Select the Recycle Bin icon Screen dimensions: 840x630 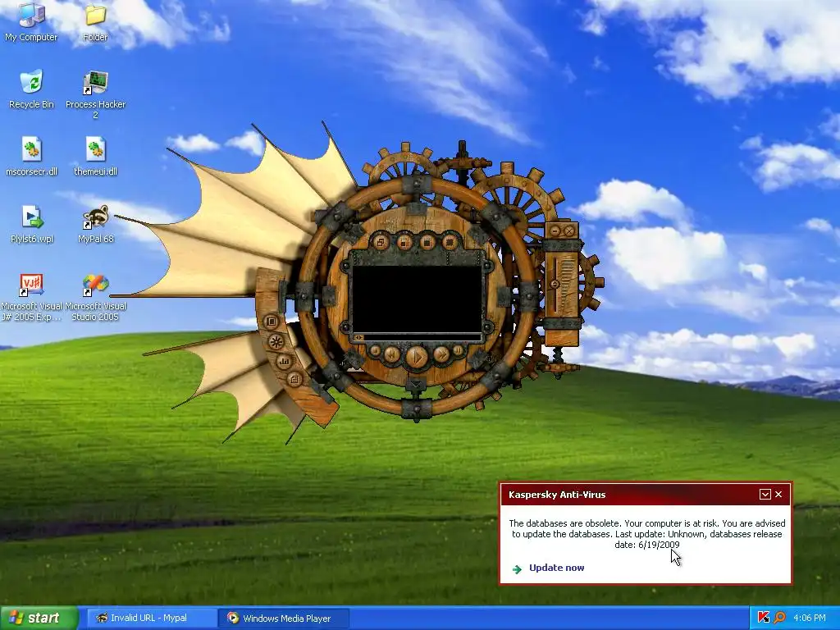[x=32, y=89]
